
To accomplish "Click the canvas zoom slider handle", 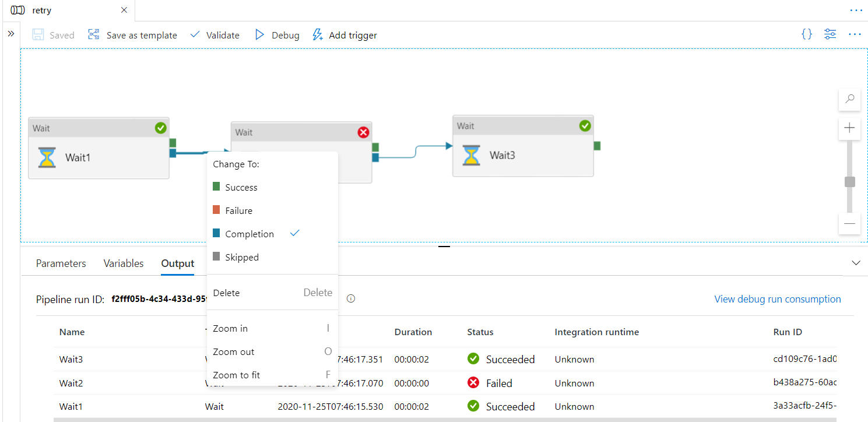I will 850,182.
